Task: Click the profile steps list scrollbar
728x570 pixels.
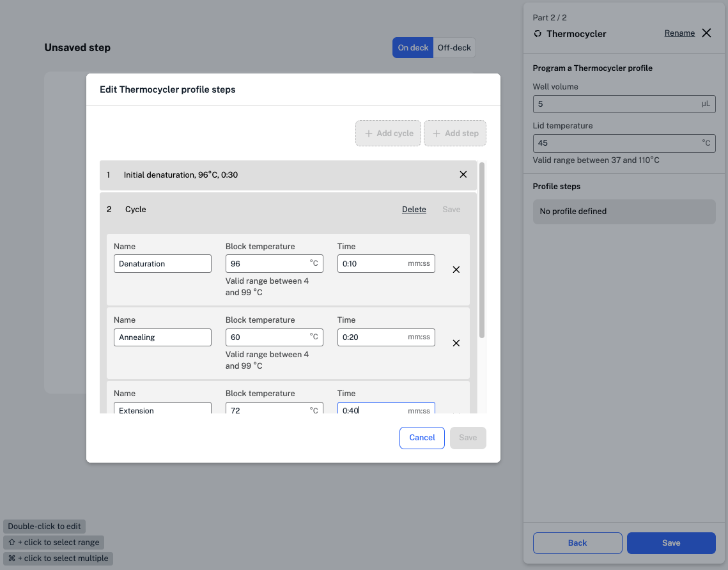Action: tap(482, 250)
